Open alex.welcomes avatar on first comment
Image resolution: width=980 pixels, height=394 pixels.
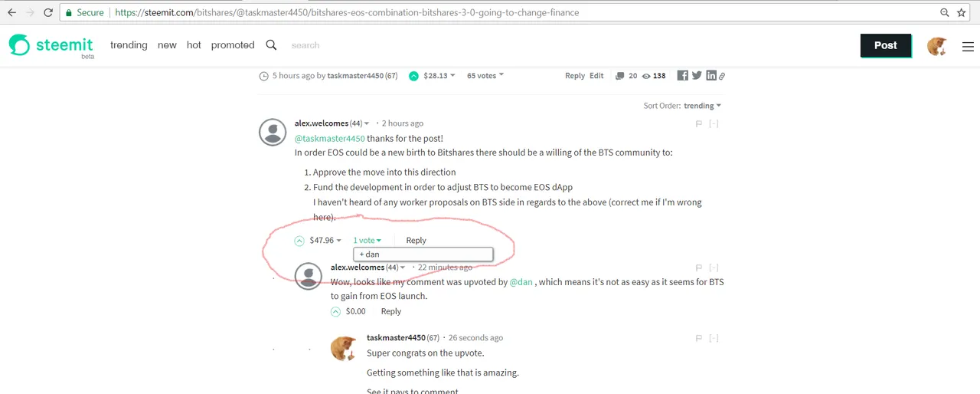(273, 133)
